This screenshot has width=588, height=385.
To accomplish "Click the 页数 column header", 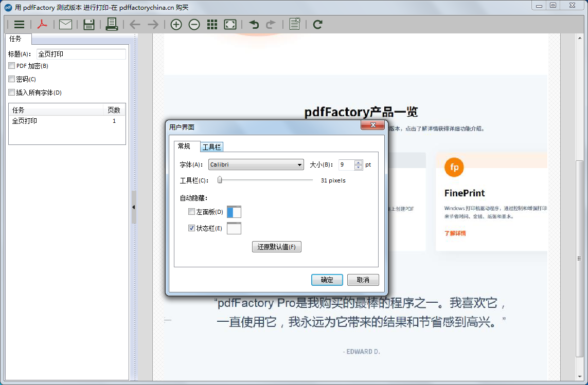I will (114, 110).
